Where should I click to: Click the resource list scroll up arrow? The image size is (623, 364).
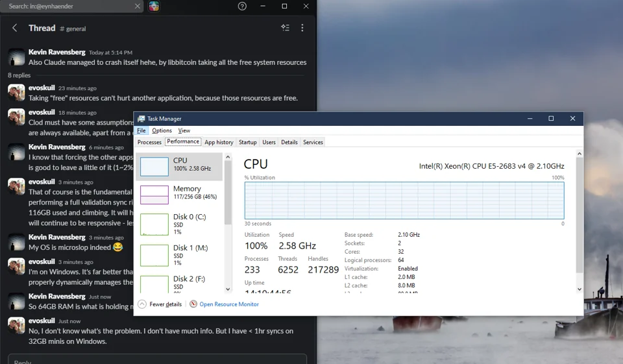click(x=228, y=157)
